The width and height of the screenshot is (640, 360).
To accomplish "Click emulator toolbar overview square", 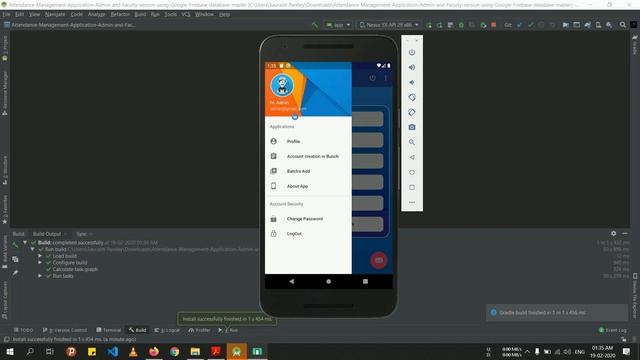I will (x=412, y=187).
